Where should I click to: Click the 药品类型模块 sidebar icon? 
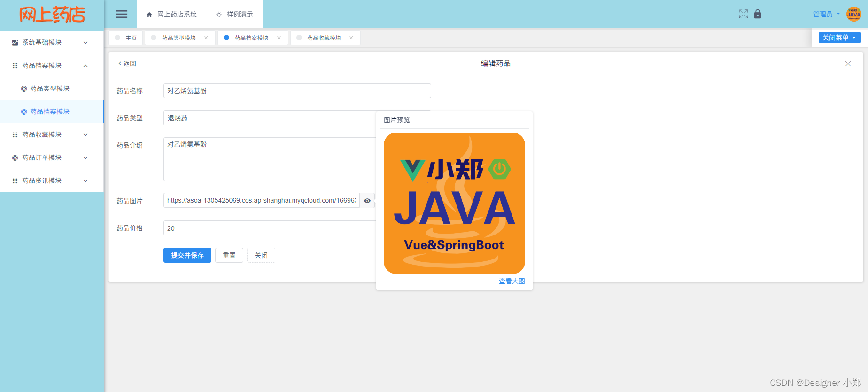24,89
